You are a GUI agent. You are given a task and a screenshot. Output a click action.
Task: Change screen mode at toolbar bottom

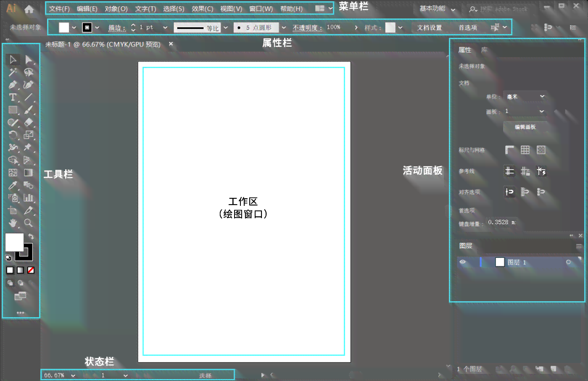pyautogui.click(x=20, y=297)
